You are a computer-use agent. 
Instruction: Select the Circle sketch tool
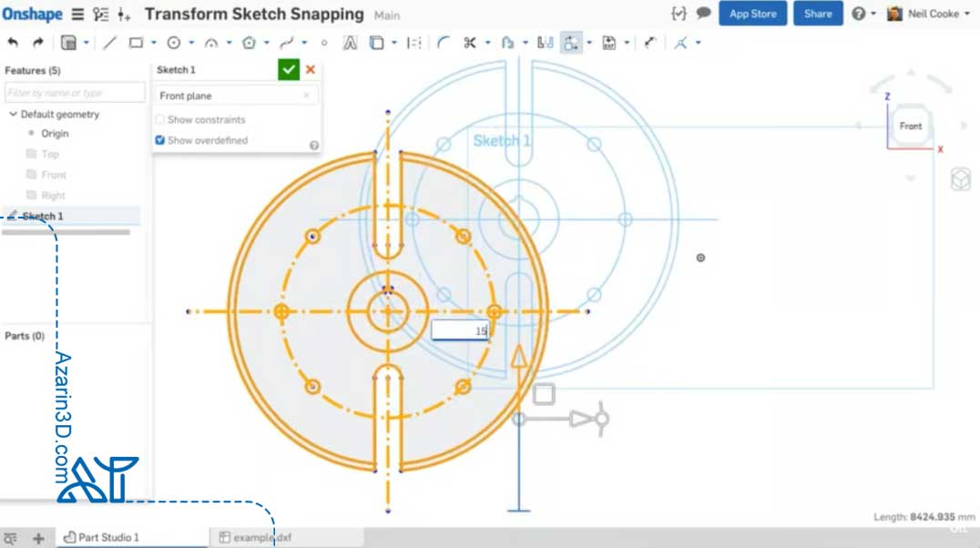point(174,43)
